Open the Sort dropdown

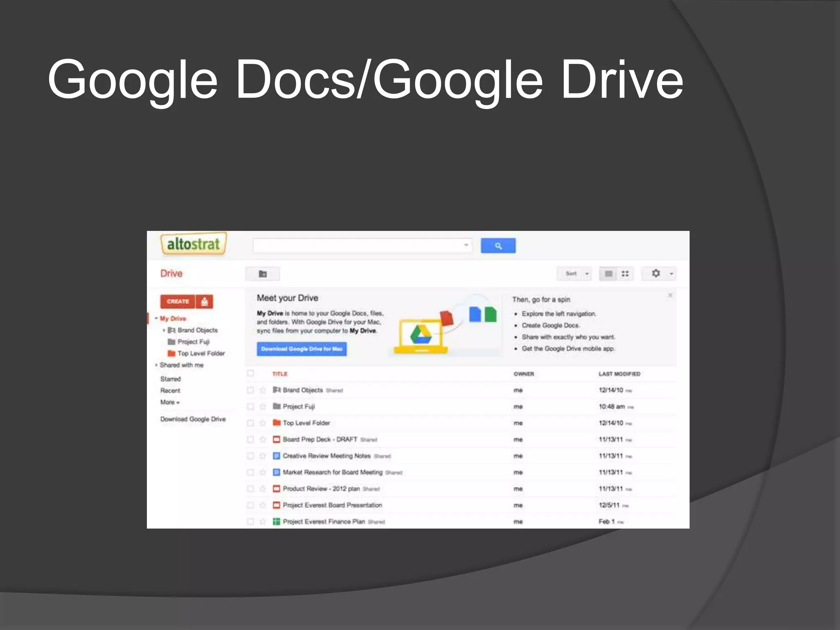(574, 274)
